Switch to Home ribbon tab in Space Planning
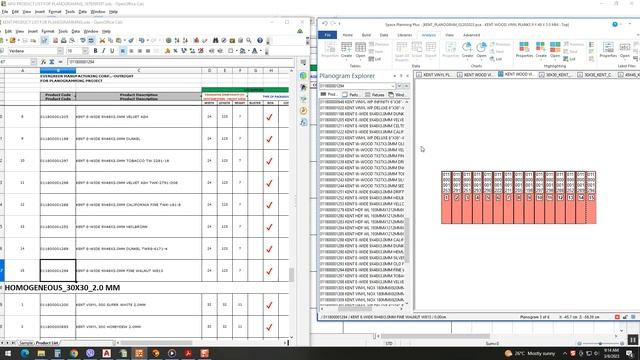 (x=347, y=35)
